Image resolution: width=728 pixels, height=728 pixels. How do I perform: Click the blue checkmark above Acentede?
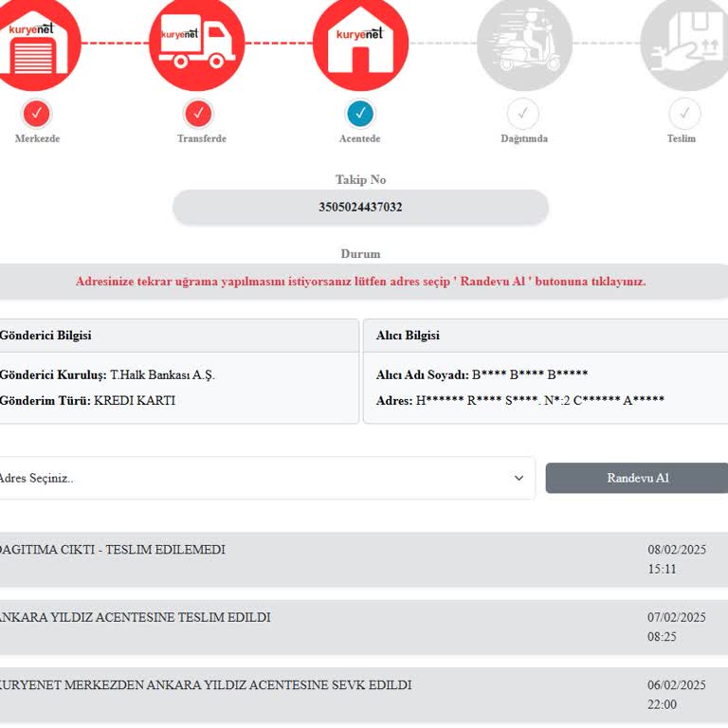tap(360, 114)
